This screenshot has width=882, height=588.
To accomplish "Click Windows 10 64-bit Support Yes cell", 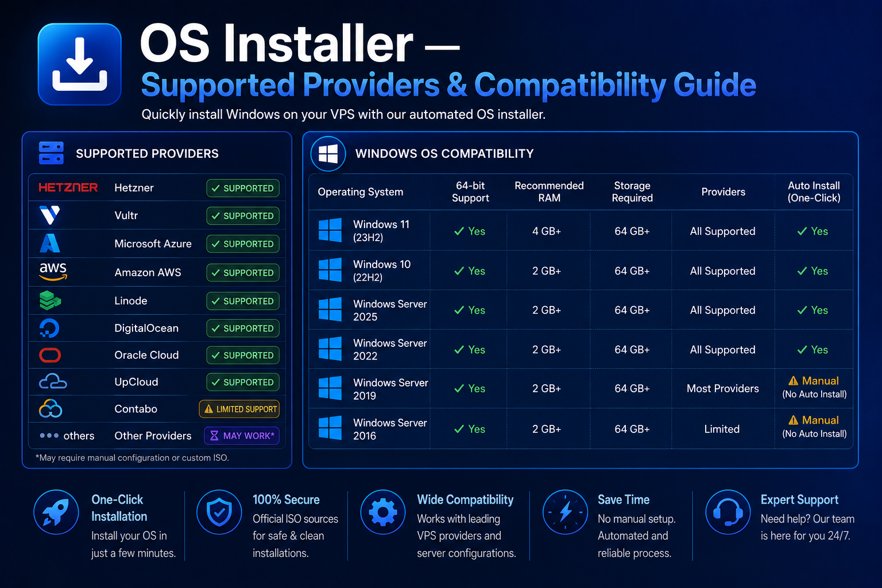I will click(470, 271).
